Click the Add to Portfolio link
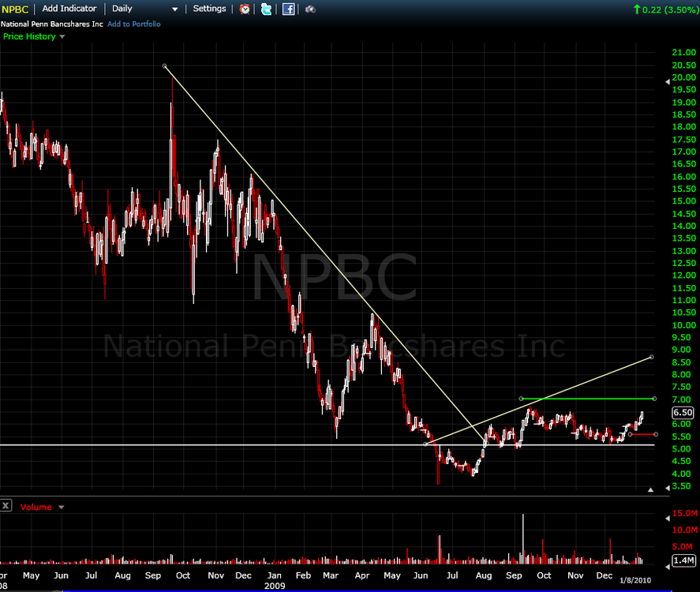The height and width of the screenshot is (592, 700). 134,24
